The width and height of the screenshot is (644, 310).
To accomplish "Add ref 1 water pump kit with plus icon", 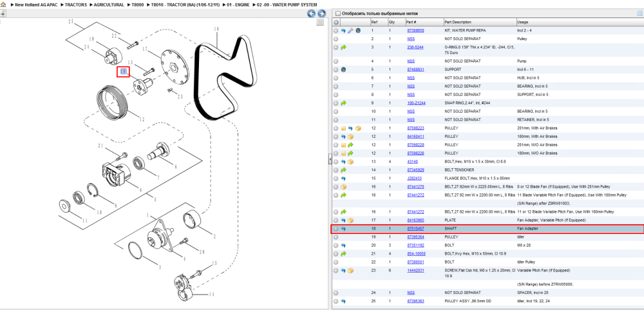I will (336, 30).
